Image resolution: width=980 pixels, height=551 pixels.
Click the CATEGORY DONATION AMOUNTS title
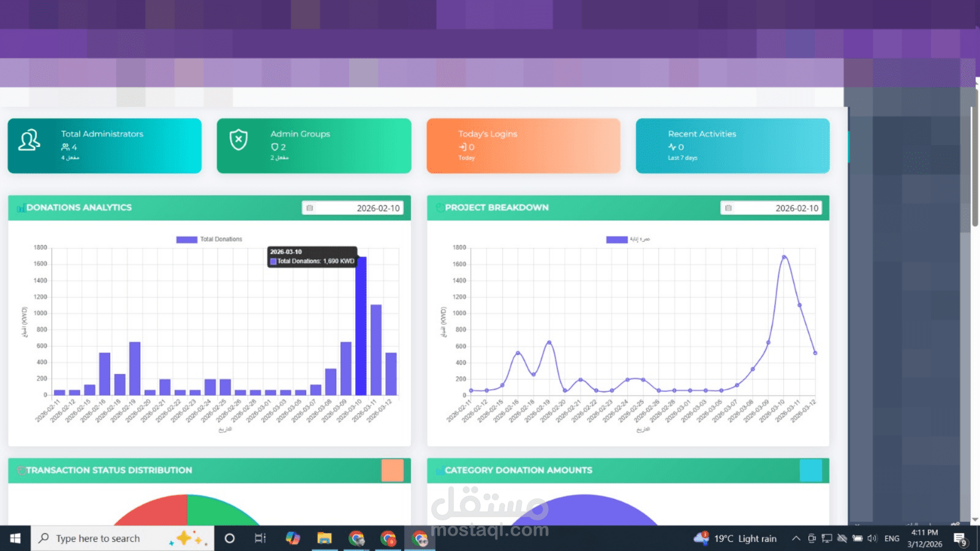pos(519,470)
